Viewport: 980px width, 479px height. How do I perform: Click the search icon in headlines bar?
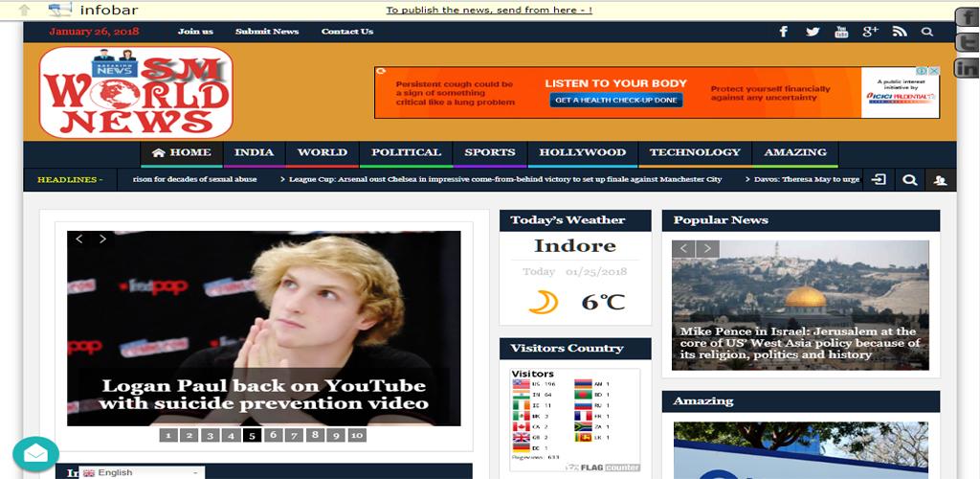tap(910, 180)
